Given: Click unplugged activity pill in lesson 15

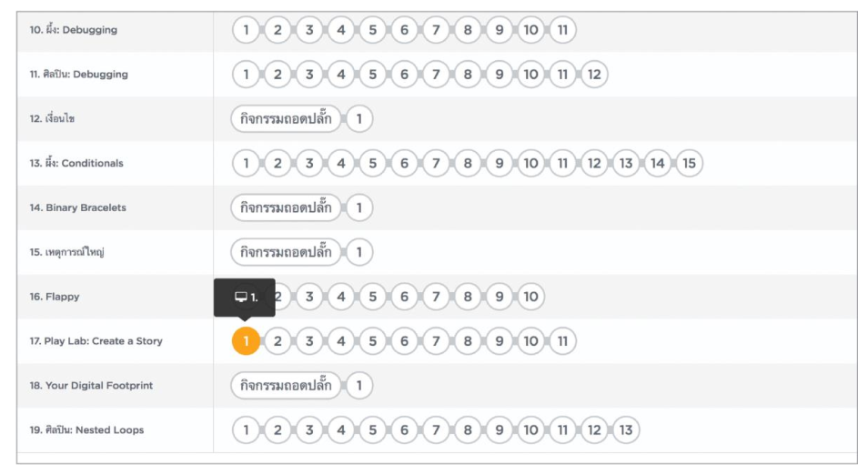Looking at the screenshot, I should click(286, 252).
